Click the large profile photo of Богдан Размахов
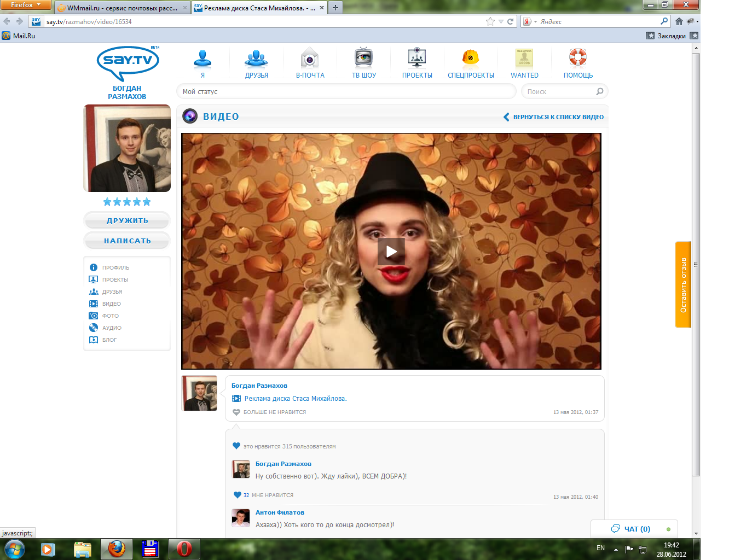 tap(127, 148)
